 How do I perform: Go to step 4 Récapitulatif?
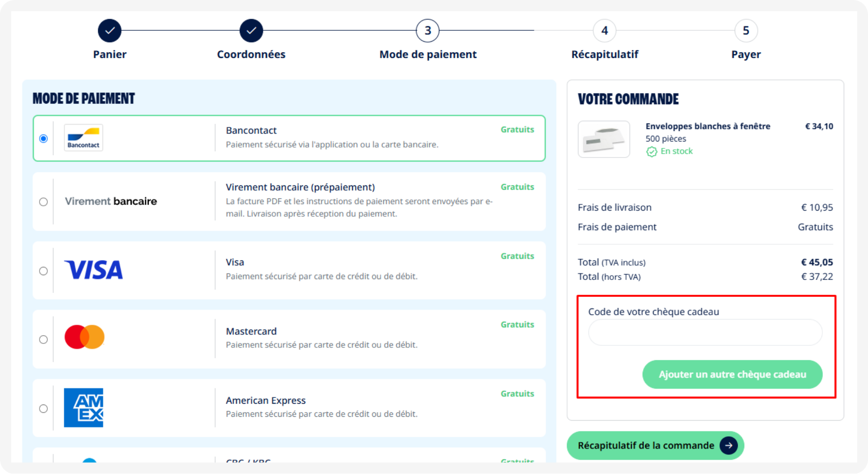(x=604, y=31)
